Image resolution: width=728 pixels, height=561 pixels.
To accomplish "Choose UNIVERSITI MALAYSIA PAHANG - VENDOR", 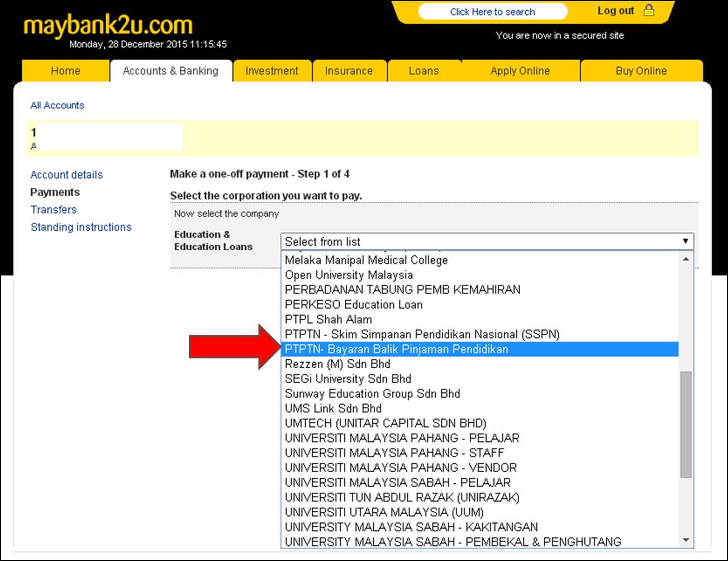I will tap(479, 468).
